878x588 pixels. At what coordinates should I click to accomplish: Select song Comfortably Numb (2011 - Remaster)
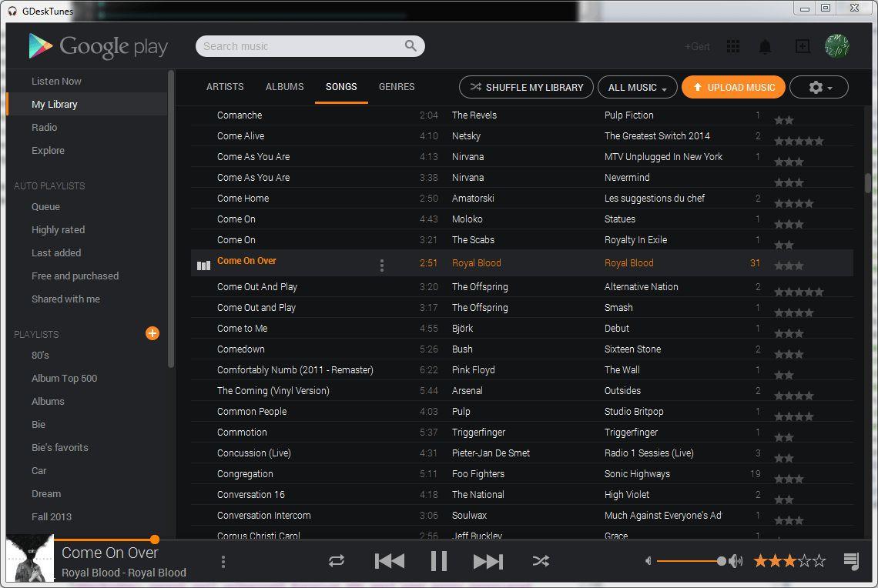(295, 369)
